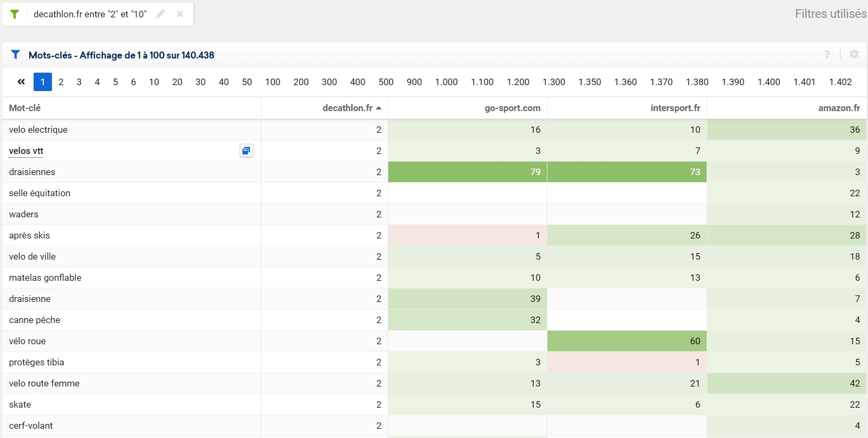Jump to pagination page 30
This screenshot has width=868, height=438.
click(x=200, y=82)
